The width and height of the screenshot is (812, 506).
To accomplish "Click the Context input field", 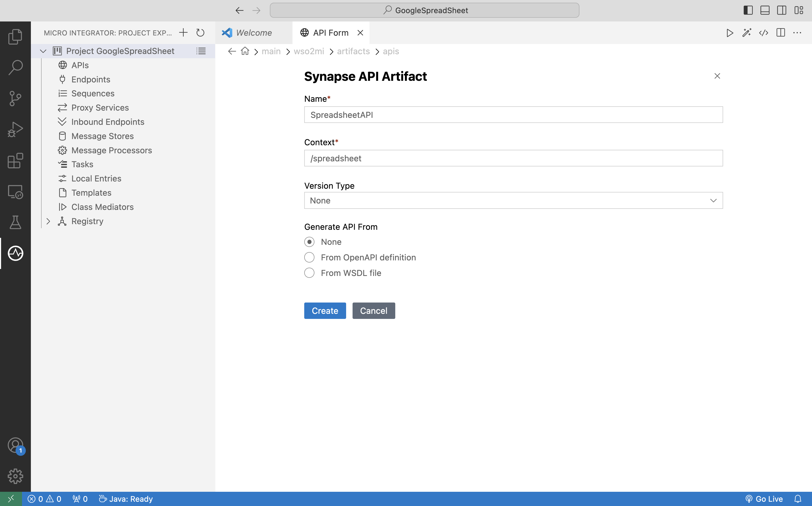I will [x=513, y=158].
